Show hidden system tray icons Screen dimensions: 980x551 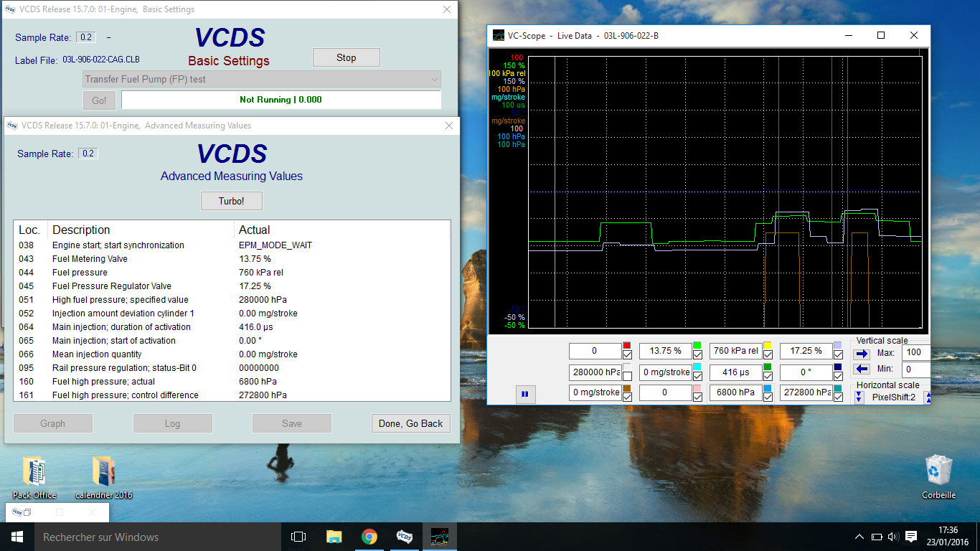tap(859, 537)
